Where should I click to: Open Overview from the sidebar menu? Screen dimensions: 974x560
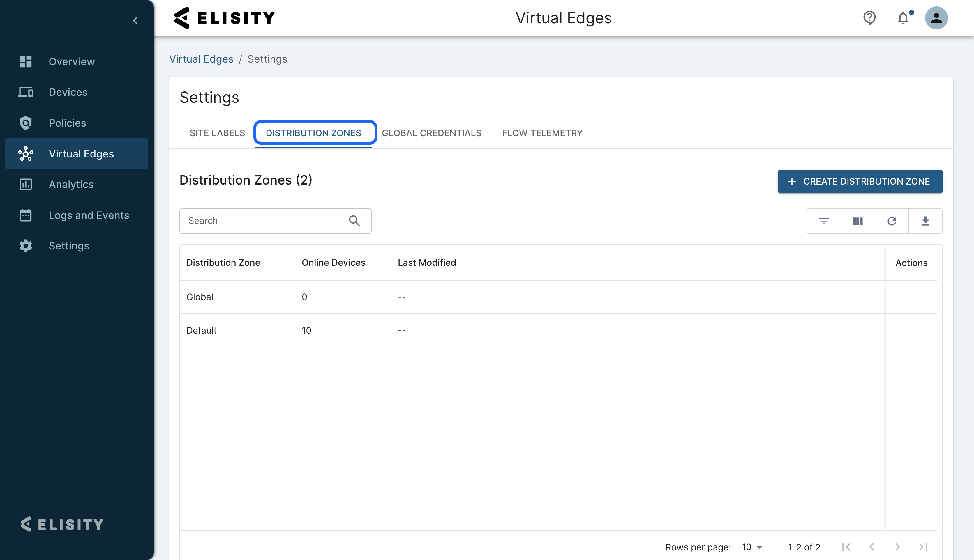click(77, 61)
